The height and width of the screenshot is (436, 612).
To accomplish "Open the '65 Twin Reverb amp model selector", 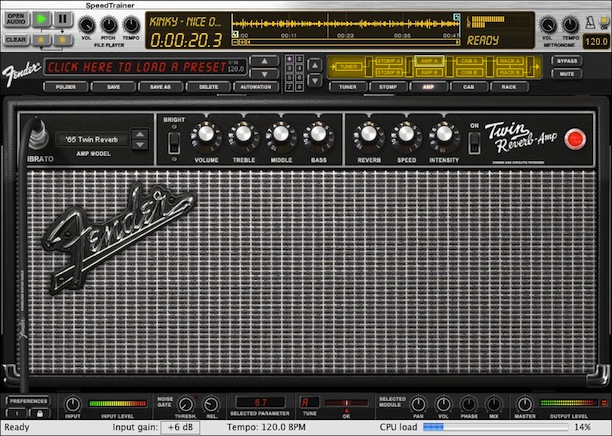I will coord(93,139).
